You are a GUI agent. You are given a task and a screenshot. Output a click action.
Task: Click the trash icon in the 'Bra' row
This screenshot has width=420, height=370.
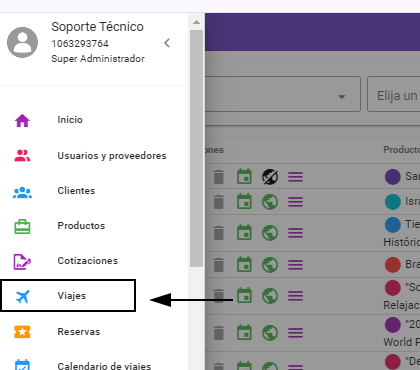[x=219, y=265]
